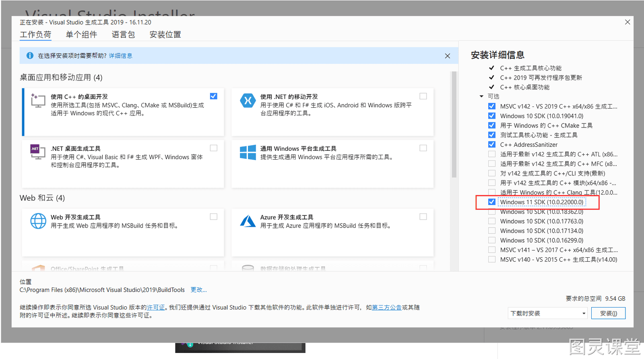Image resolution: width=644 pixels, height=359 pixels.
Task: Check Windows 10 SDK (10.0.17134.0)
Action: click(x=491, y=231)
